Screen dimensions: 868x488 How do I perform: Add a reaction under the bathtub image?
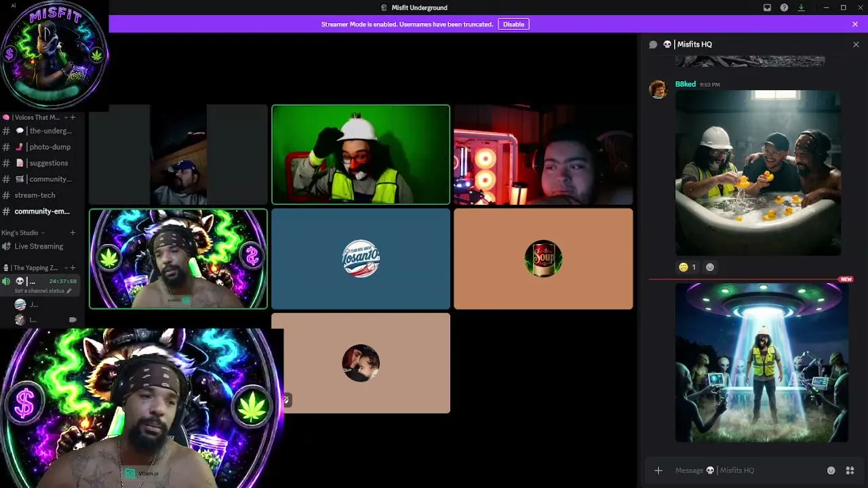[x=710, y=267]
